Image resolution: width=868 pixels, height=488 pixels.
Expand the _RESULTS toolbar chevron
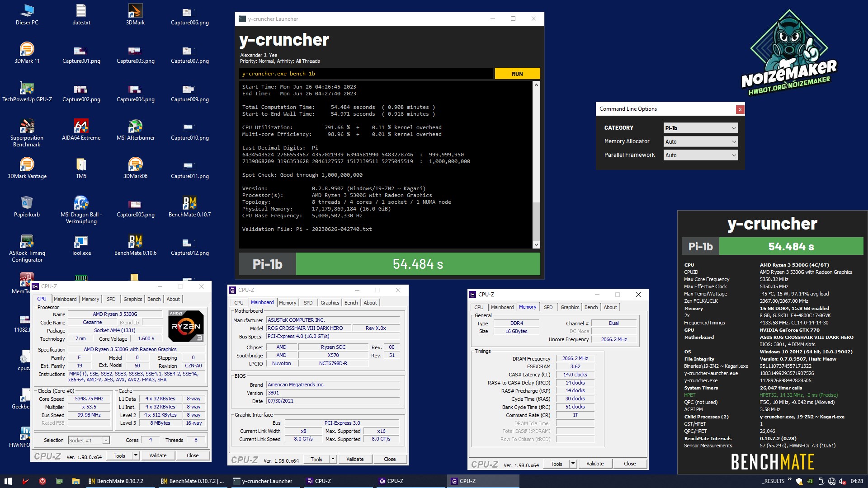(x=790, y=479)
